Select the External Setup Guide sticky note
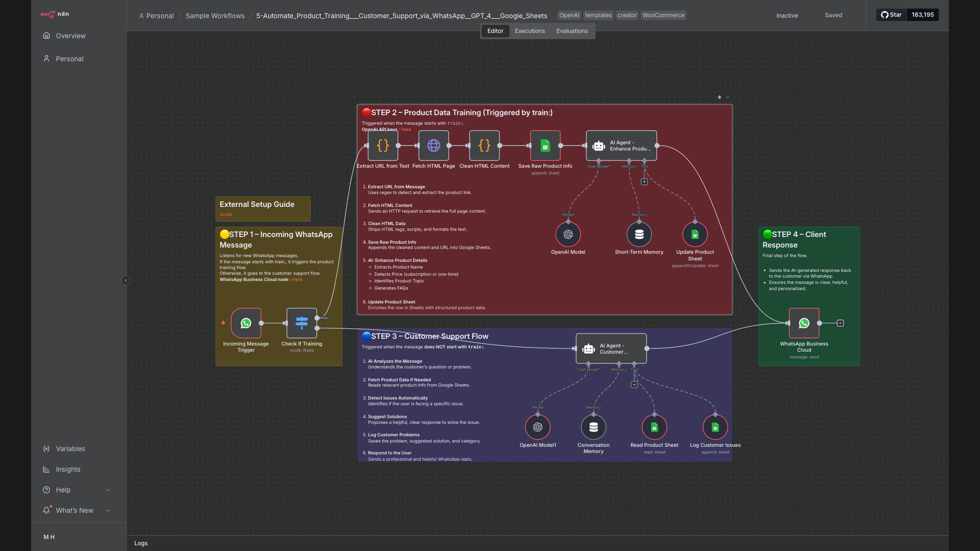Screen dimensions: 980x551 coord(263,209)
